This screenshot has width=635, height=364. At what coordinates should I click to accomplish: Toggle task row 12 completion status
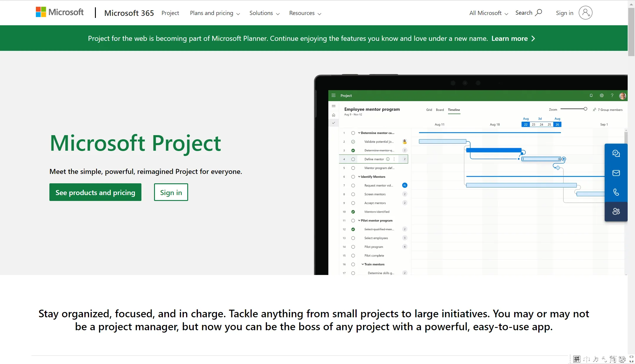tap(353, 229)
